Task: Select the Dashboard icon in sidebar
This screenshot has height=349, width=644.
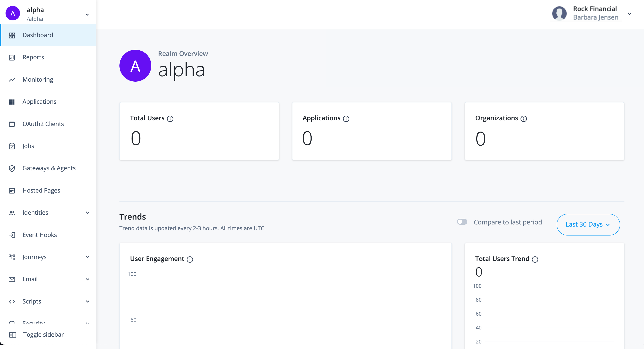Action: (12, 35)
